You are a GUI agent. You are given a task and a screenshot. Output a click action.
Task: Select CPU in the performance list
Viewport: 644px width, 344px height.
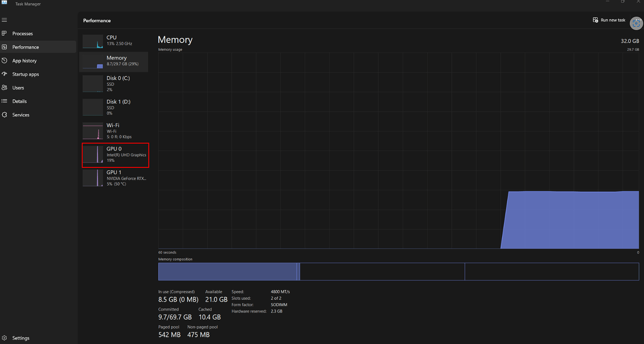(114, 41)
